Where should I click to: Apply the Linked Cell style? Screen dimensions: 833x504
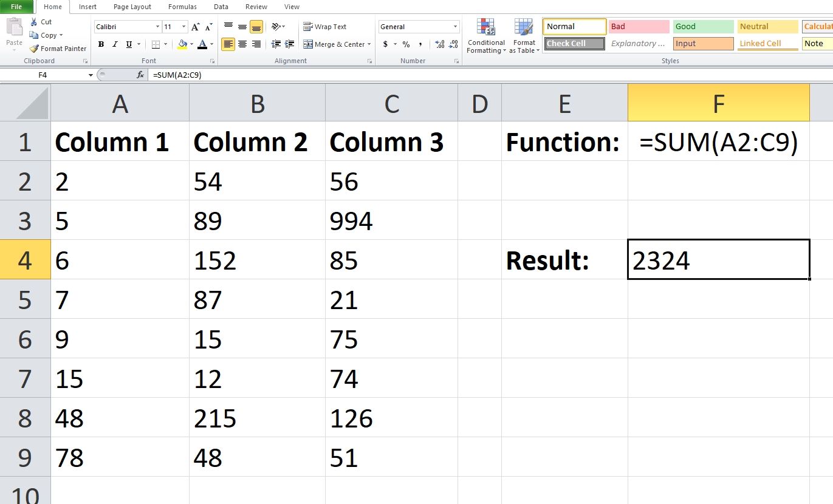767,44
